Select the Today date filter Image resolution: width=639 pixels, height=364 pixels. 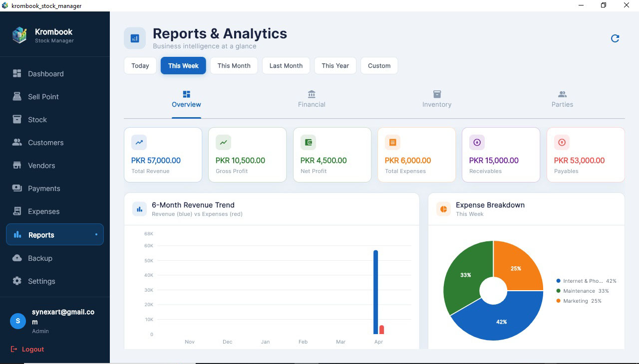point(140,65)
